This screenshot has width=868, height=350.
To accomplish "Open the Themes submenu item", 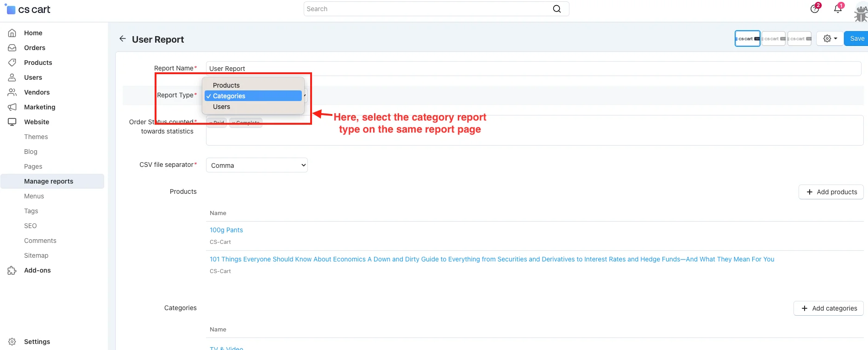I will (36, 137).
